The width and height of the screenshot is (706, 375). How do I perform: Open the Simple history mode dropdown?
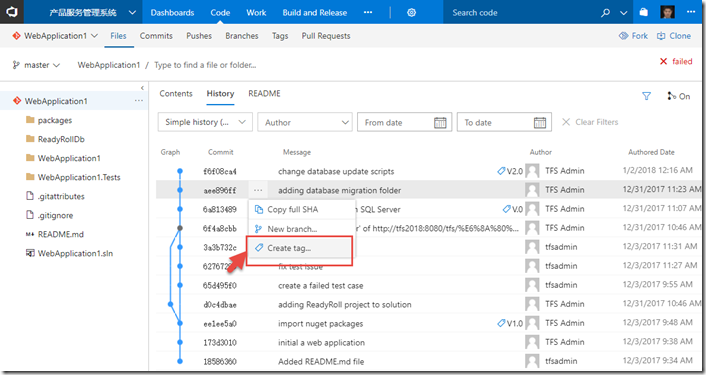pyautogui.click(x=205, y=122)
